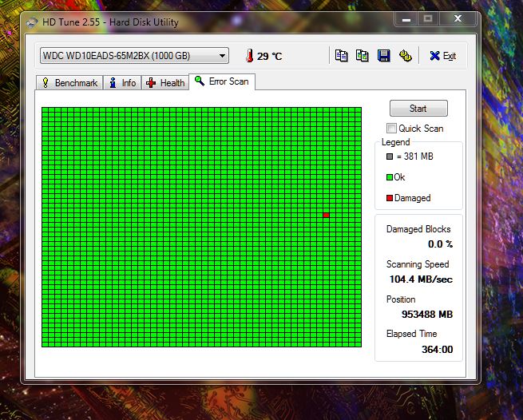Click the thermometer temperature icon
523x420 pixels.
(249, 56)
